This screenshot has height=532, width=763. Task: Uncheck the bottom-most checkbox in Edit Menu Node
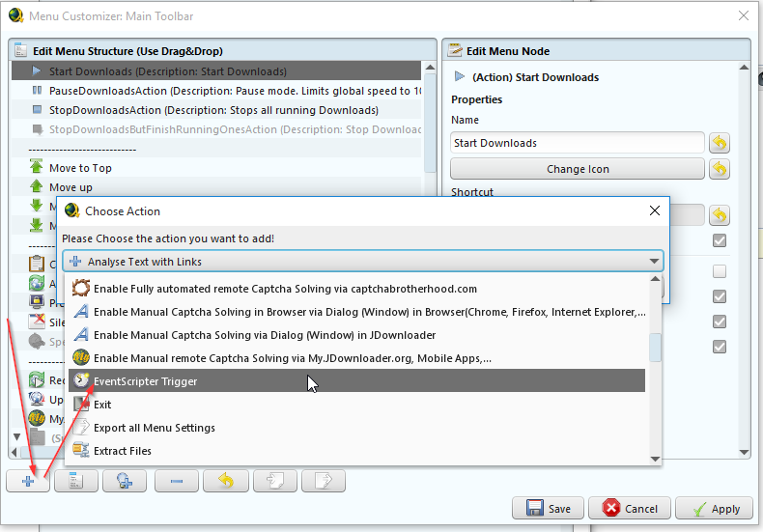[720, 347]
